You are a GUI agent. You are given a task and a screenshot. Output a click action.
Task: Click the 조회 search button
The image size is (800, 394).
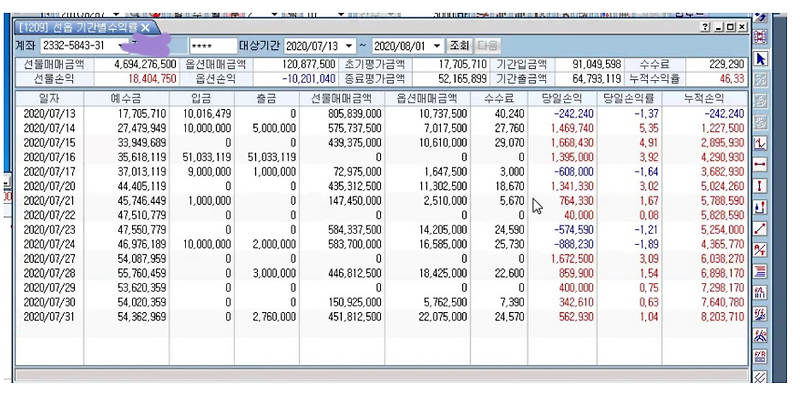point(459,46)
